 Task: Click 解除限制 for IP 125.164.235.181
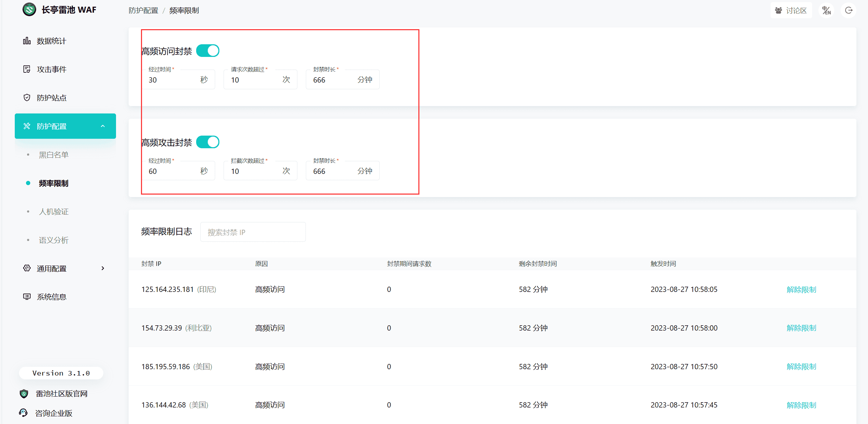pos(801,289)
